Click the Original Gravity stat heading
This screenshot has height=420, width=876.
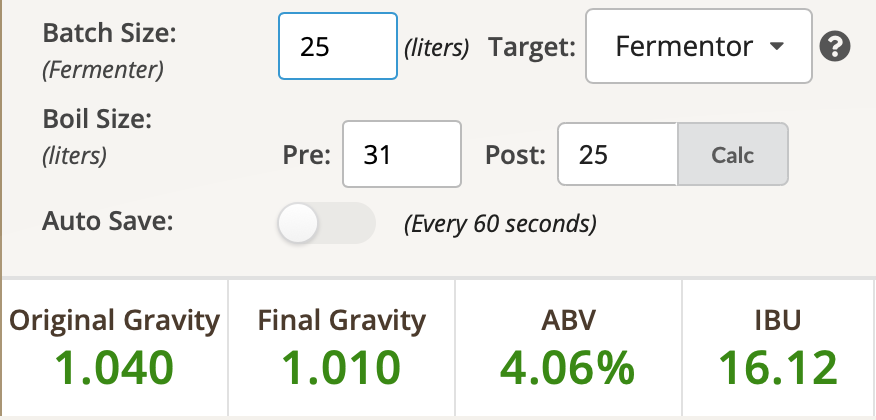(115, 321)
